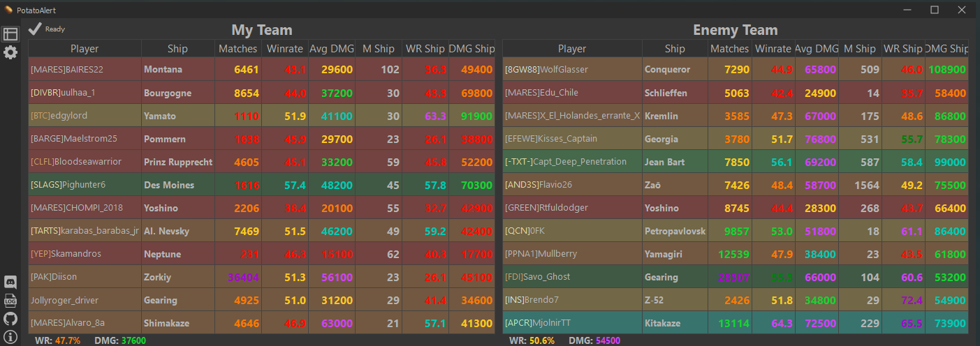Click My Team Ship column header
This screenshot has width=980, height=346.
(x=177, y=49)
